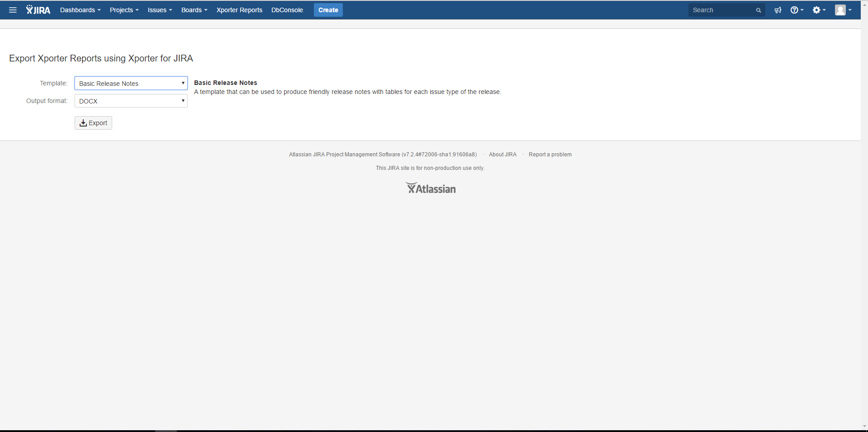Expand the Template dropdown

point(131,83)
